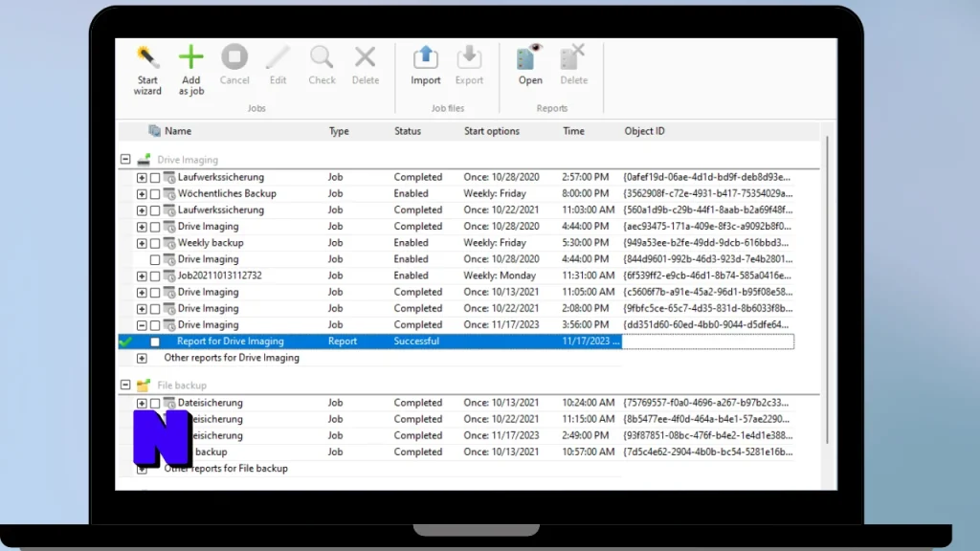Sort by Object ID column header
The height and width of the screenshot is (551, 980).
click(x=644, y=131)
